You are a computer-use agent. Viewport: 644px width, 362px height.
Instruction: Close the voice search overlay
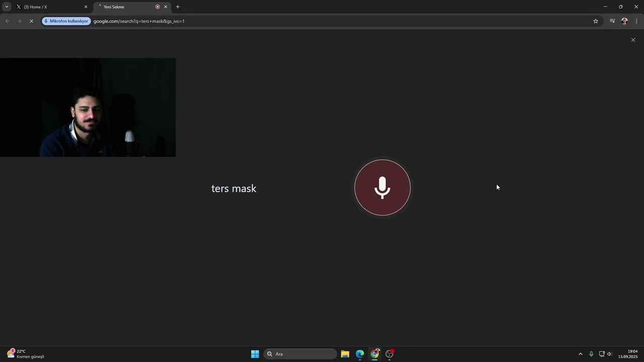pos(633,40)
